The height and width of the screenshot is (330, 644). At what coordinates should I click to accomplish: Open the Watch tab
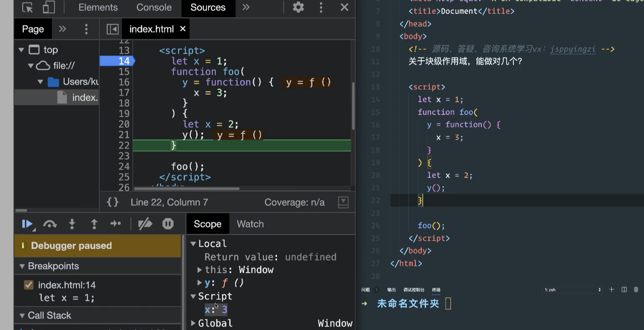coord(250,224)
